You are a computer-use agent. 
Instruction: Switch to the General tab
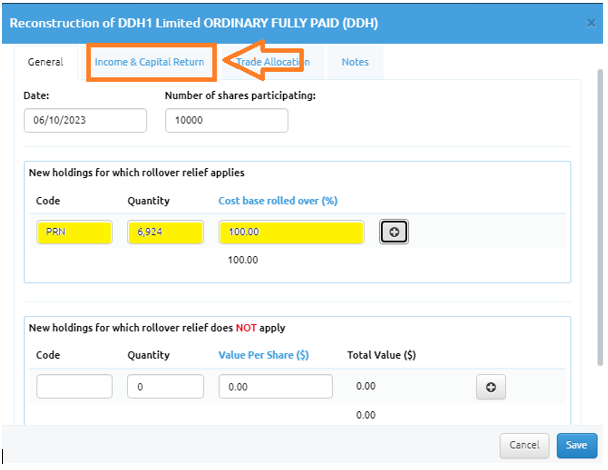[45, 62]
